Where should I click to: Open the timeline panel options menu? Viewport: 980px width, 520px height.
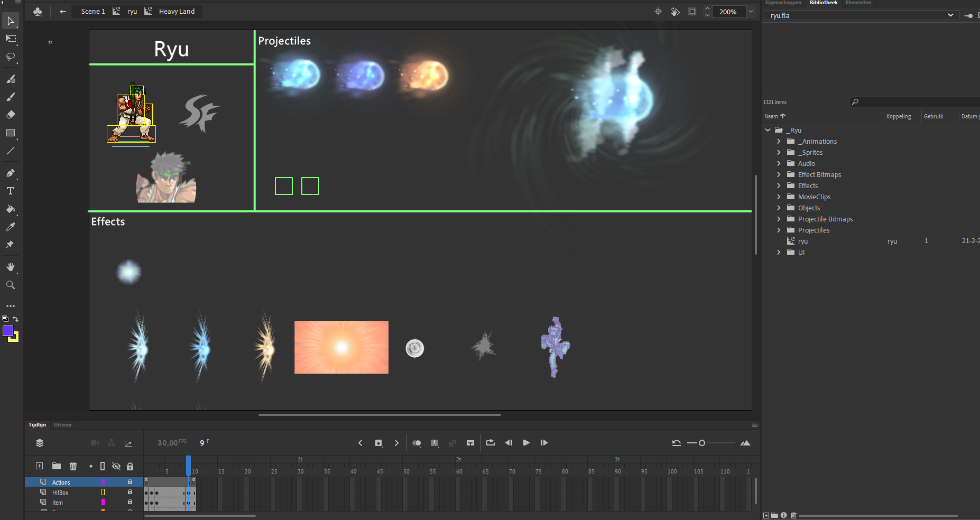(x=755, y=425)
